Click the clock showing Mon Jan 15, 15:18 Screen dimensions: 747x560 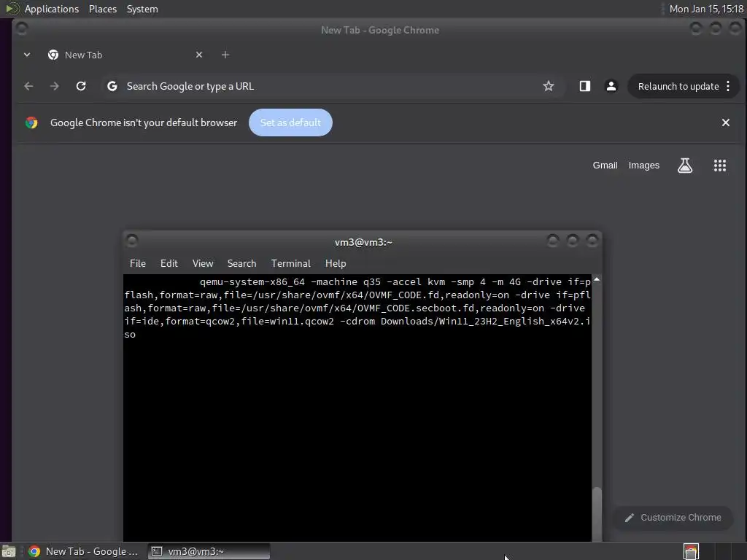coord(706,9)
